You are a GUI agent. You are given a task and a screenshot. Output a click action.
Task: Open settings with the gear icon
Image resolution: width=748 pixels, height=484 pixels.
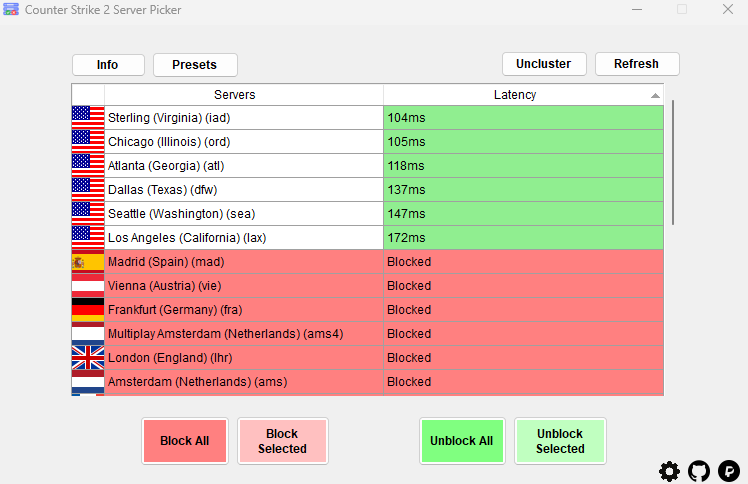tap(669, 471)
